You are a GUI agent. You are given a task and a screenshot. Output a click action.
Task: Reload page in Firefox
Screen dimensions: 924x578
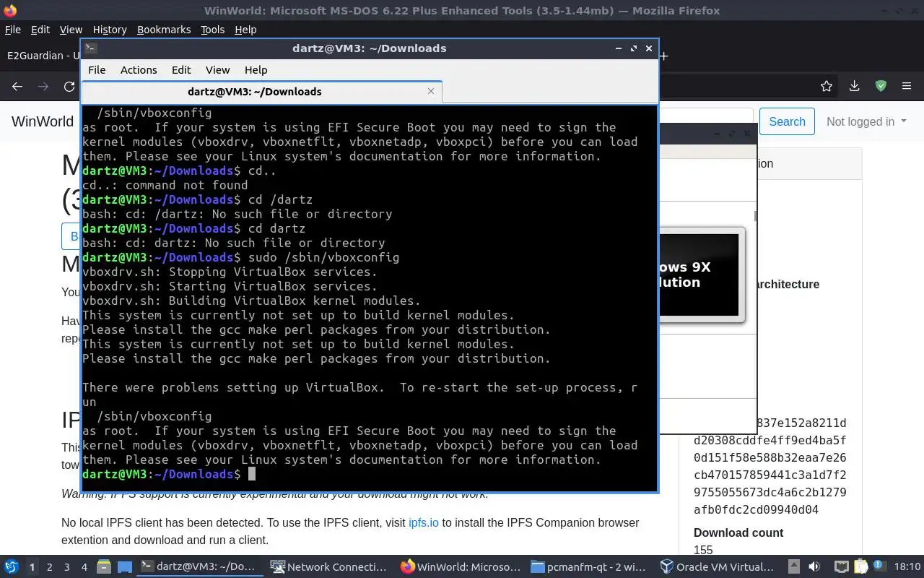pos(69,87)
